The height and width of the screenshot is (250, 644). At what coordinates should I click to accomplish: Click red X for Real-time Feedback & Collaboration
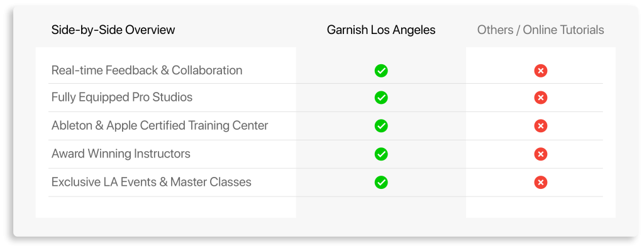coord(540,71)
